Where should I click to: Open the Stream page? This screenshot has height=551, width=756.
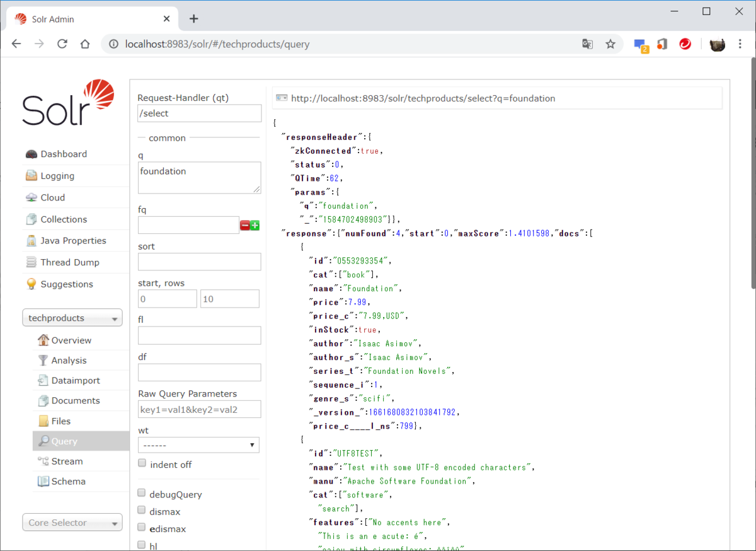pos(67,461)
